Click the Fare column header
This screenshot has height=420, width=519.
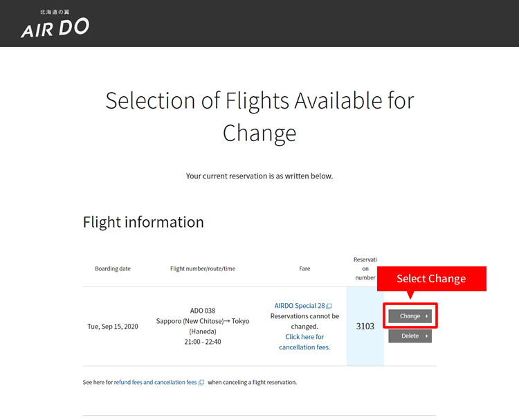304,268
